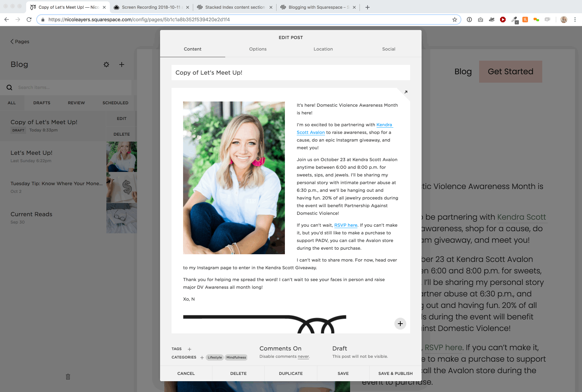582x392 pixels.
Task: Add a category with the plus icon next to CATEGORIES
Action: [x=202, y=357]
